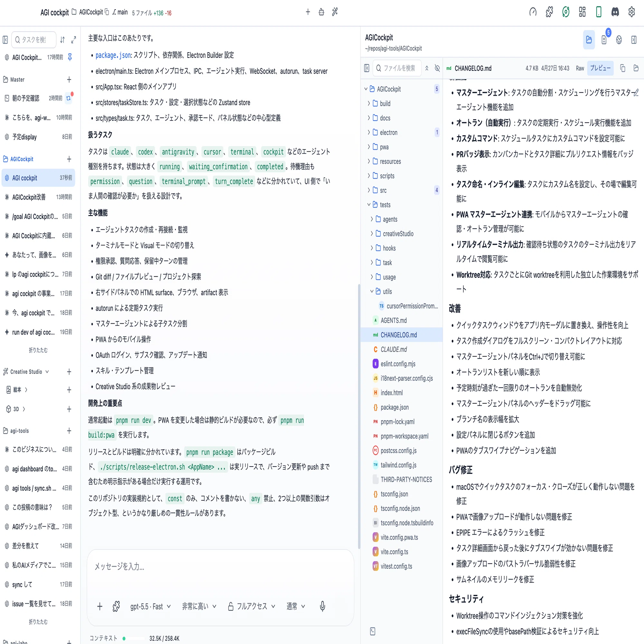Click the edit pencil in preview
644x644 pixels.
(636, 92)
